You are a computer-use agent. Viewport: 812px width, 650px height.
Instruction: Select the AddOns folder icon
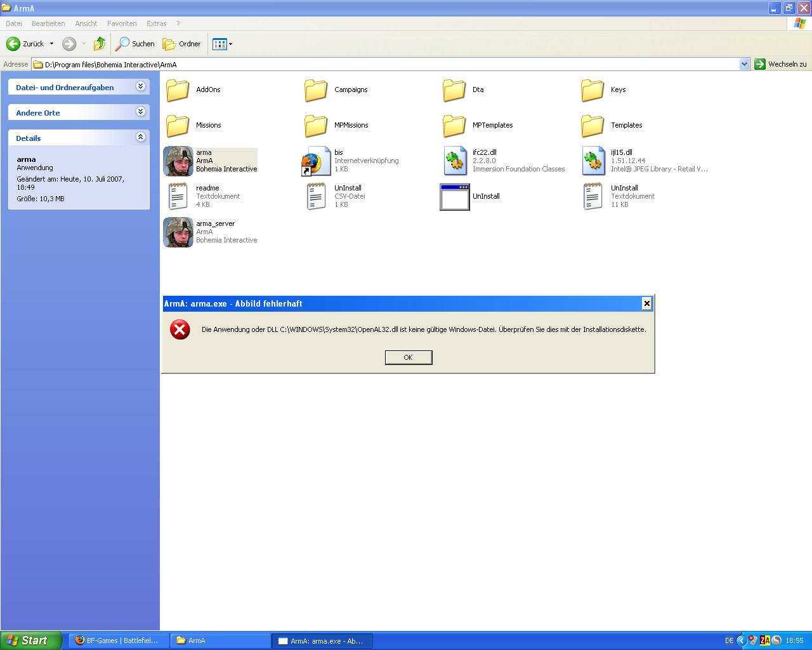(x=178, y=90)
